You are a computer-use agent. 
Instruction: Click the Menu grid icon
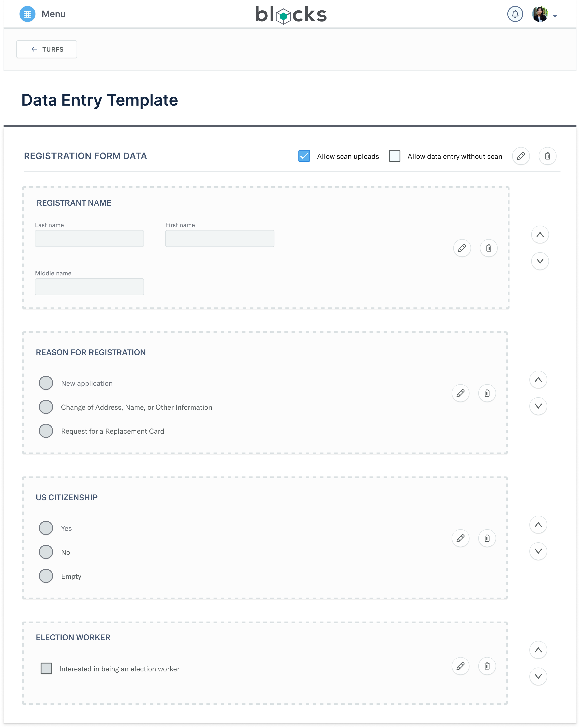[27, 14]
